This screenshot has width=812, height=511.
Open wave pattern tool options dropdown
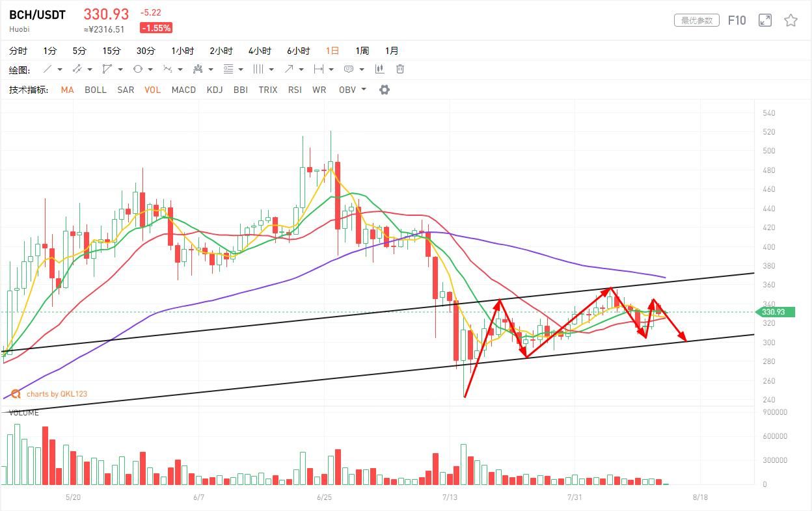click(180, 70)
